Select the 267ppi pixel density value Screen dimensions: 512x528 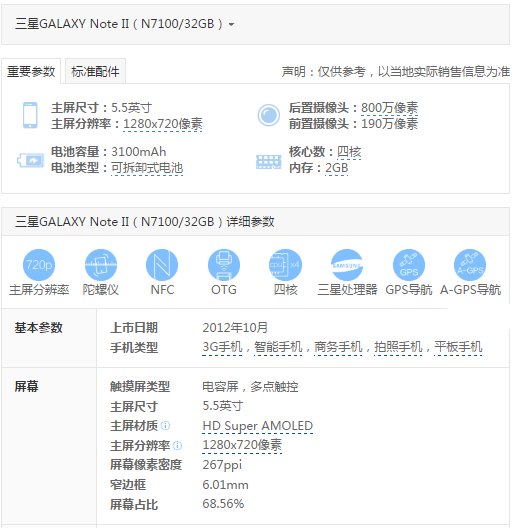pos(222,465)
